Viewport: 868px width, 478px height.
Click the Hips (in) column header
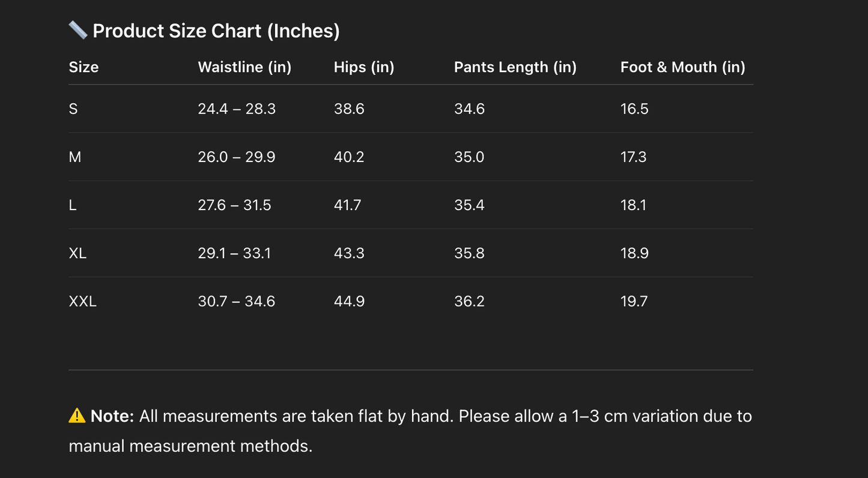coord(364,67)
